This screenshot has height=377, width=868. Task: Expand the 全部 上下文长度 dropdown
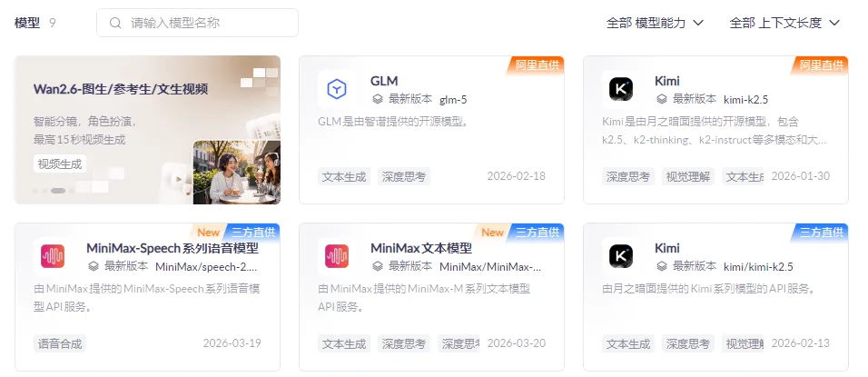click(785, 23)
